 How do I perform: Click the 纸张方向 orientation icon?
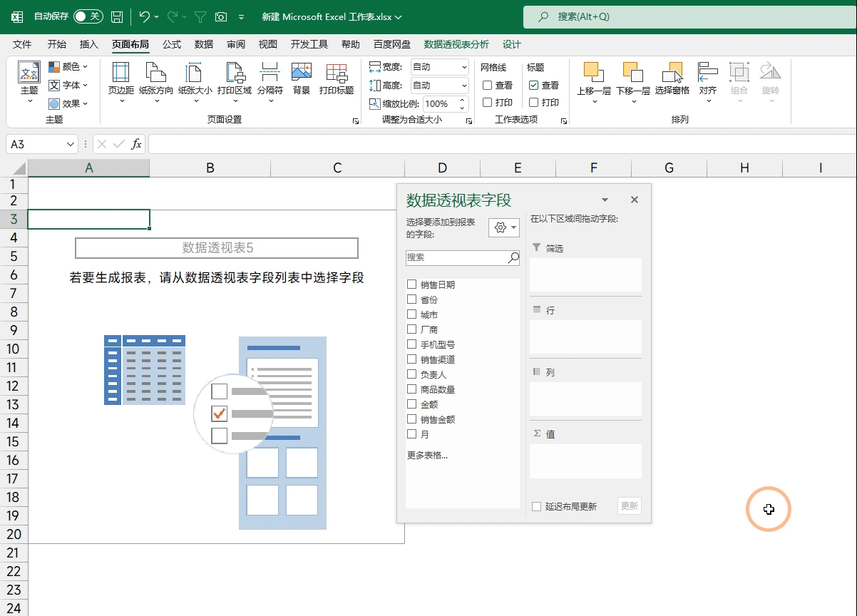pyautogui.click(x=155, y=73)
